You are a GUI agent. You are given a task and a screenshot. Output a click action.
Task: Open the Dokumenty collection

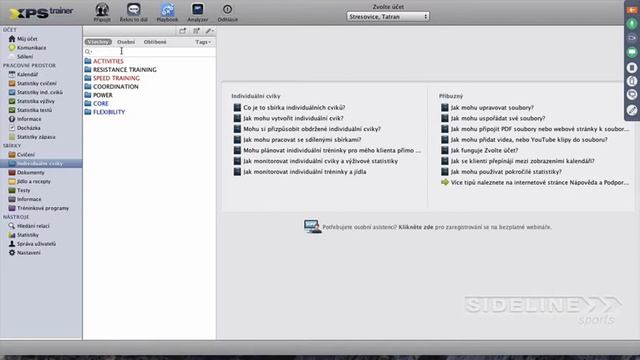click(x=27, y=173)
